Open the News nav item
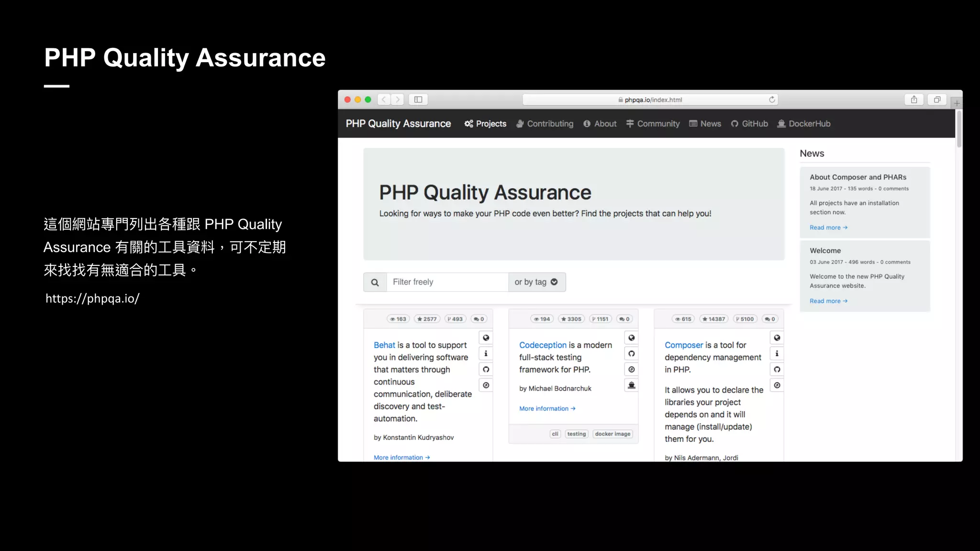The width and height of the screenshot is (980, 551). coord(705,124)
